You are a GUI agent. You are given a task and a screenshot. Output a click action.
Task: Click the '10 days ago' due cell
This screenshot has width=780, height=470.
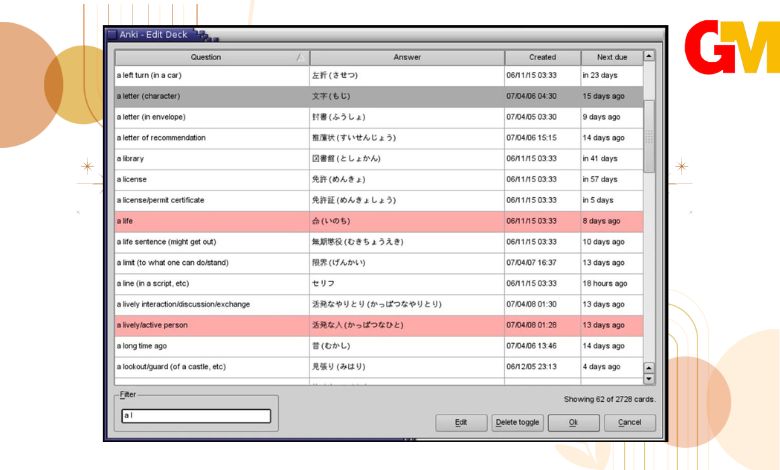612,242
